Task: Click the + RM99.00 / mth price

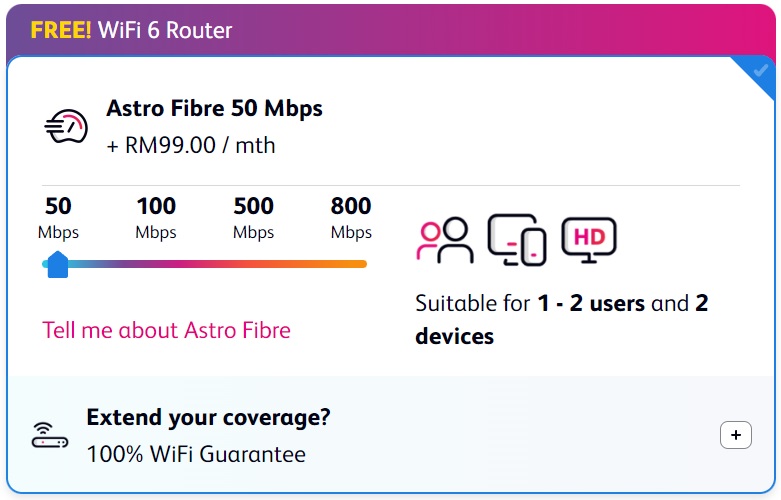Action: click(x=191, y=145)
